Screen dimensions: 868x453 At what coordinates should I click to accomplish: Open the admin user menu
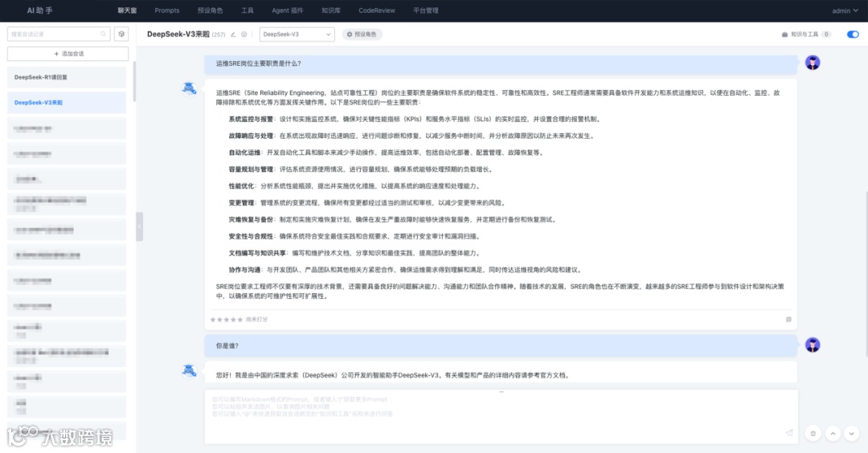(x=845, y=10)
